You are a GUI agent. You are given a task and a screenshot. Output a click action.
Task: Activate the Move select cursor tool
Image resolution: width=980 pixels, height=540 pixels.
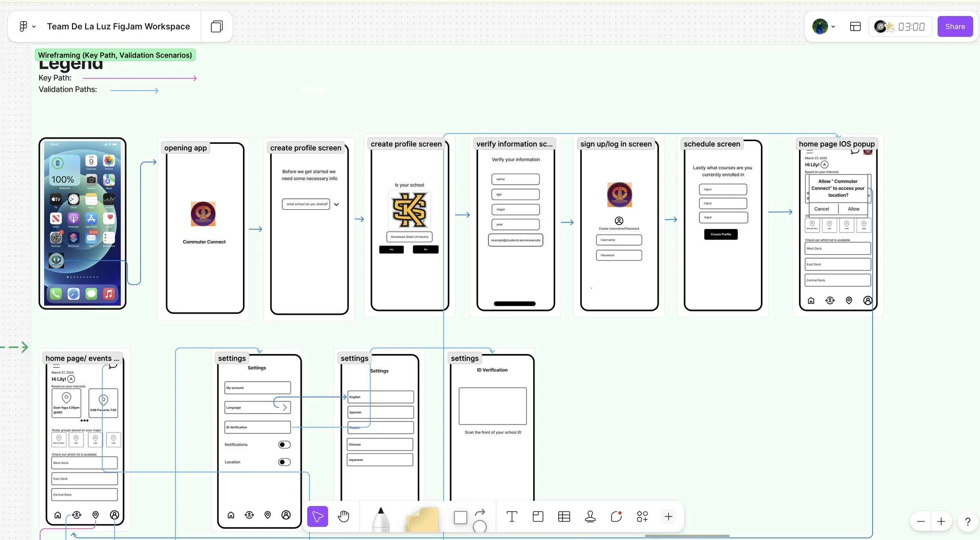point(318,516)
